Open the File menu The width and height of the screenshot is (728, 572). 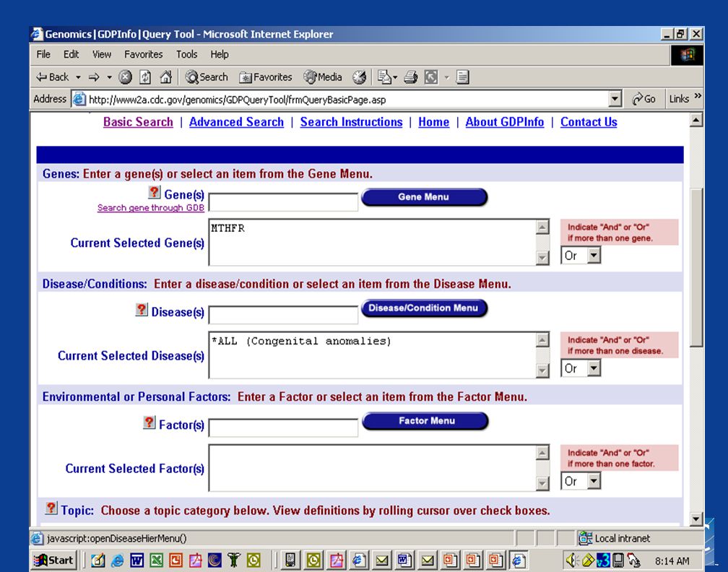pos(43,54)
